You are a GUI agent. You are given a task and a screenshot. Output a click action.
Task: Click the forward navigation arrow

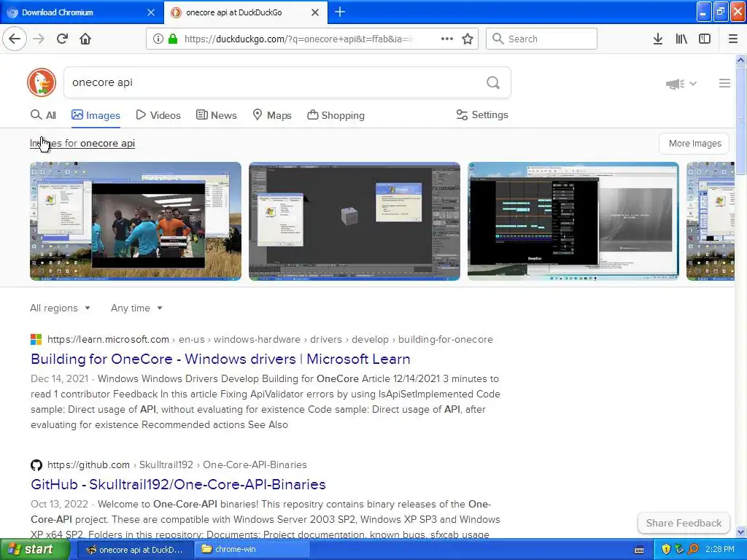point(39,39)
